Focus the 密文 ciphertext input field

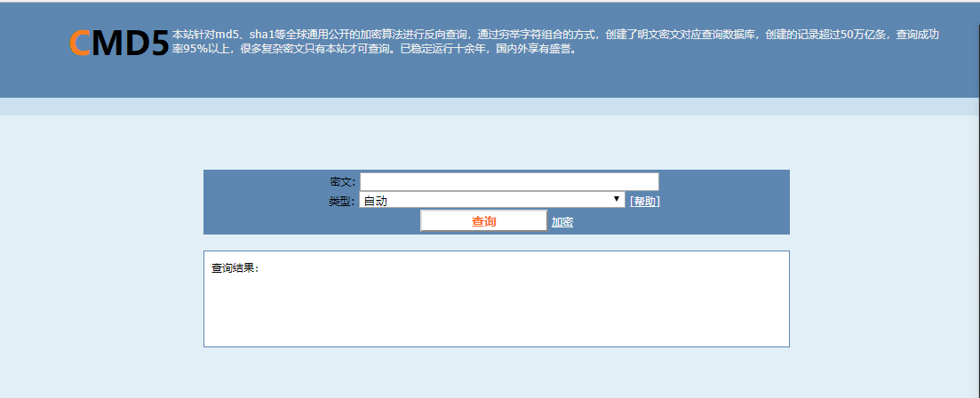(509, 182)
